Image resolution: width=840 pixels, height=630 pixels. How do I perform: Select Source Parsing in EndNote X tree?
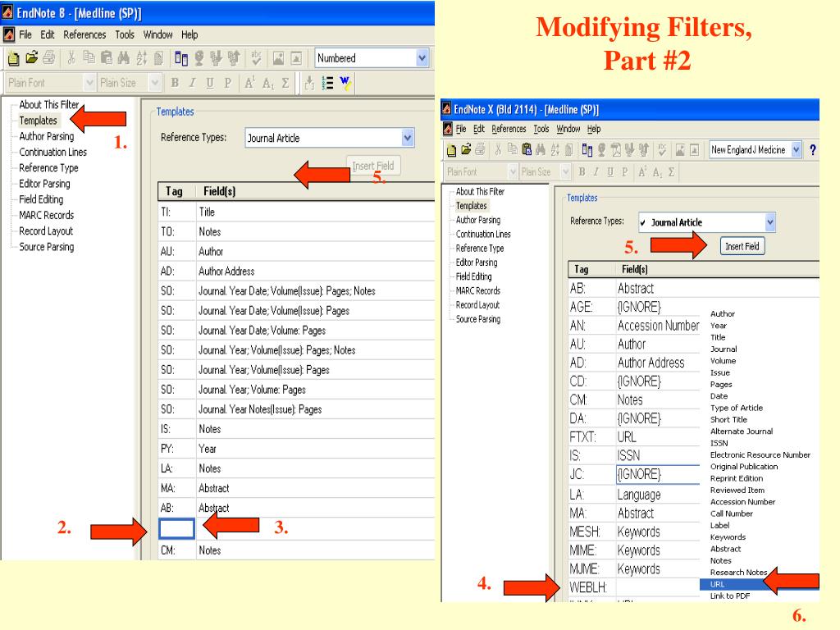pyautogui.click(x=478, y=319)
